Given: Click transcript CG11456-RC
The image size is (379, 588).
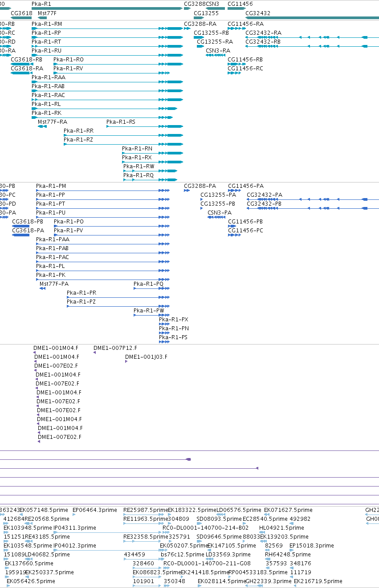Looking at the screenshot, I should (245, 69).
